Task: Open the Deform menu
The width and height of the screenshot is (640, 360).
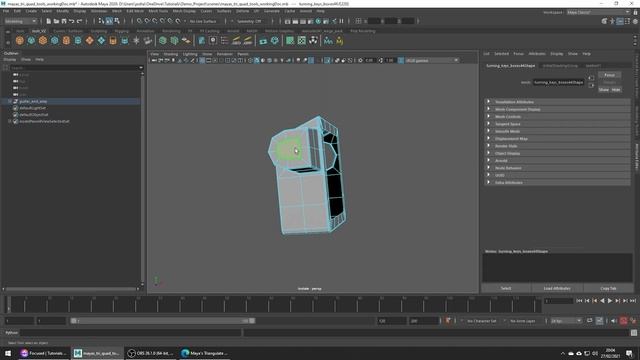Action: click(242, 11)
